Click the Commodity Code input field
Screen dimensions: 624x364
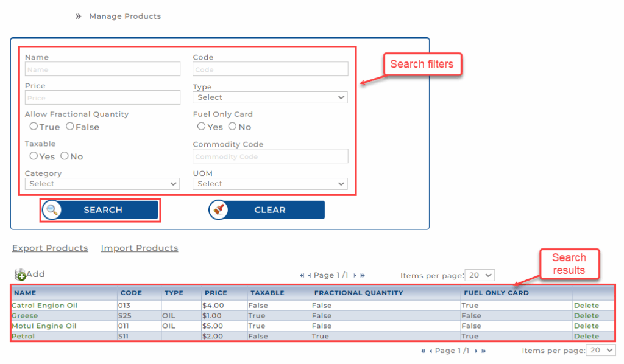point(270,156)
